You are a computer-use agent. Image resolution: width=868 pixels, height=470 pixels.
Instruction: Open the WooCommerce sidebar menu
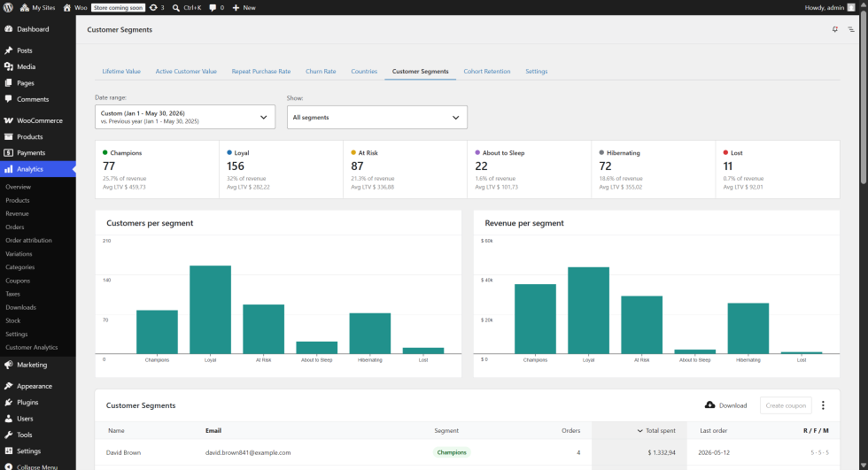click(37, 120)
